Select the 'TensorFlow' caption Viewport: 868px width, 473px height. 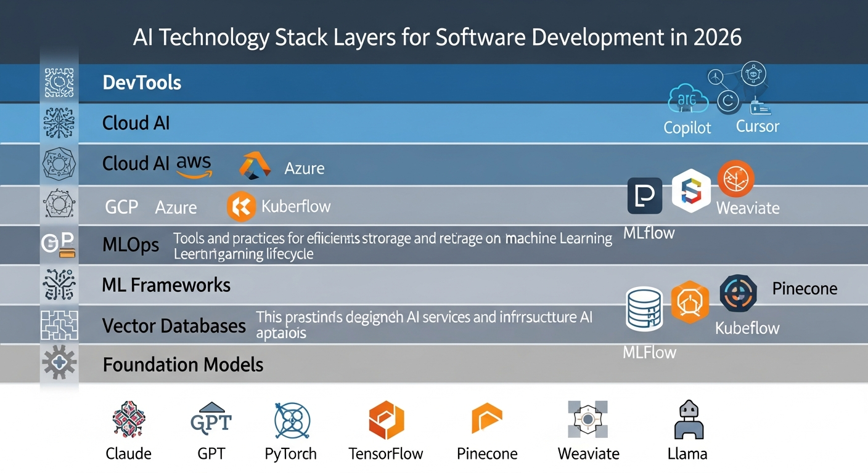386,454
